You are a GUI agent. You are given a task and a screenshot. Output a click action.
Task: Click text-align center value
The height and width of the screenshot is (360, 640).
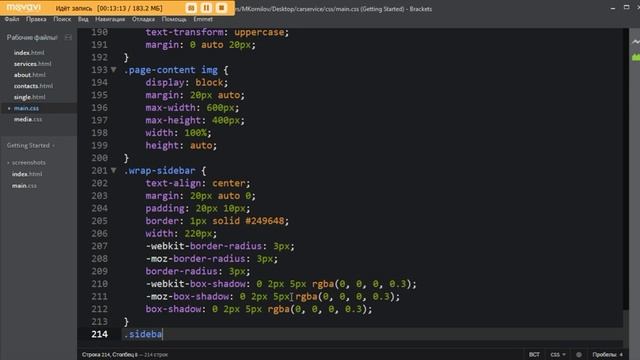229,183
